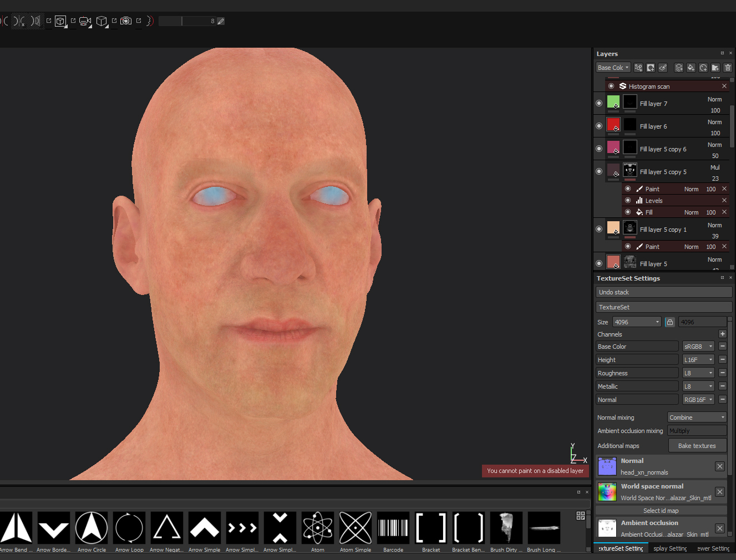Click the red lazy mouse curve icon

150,21
